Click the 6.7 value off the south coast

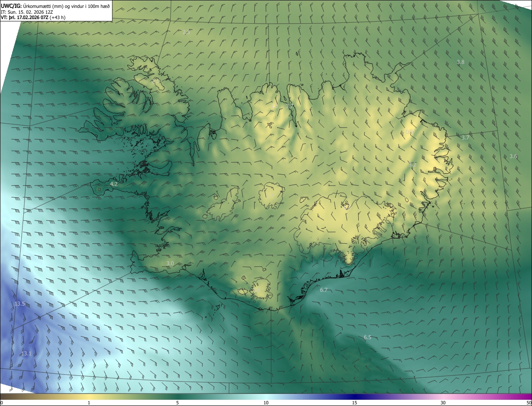(x=324, y=290)
